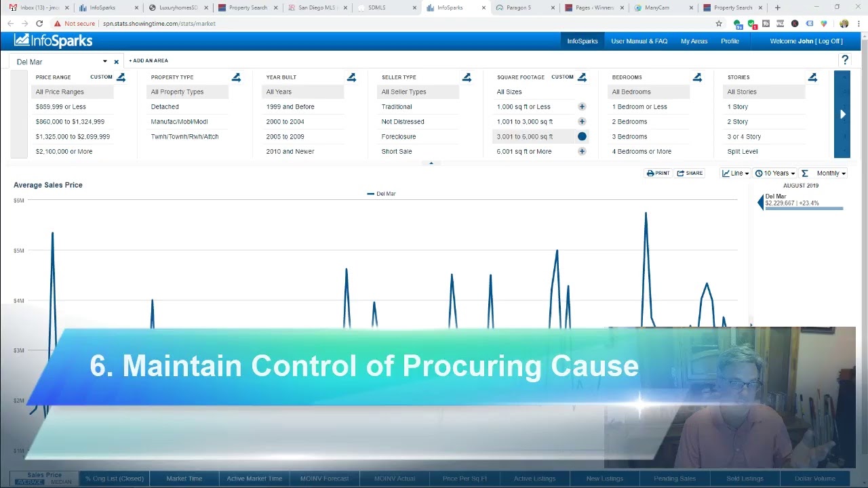
Task: Switch to Market Time metric tab
Action: (184, 479)
